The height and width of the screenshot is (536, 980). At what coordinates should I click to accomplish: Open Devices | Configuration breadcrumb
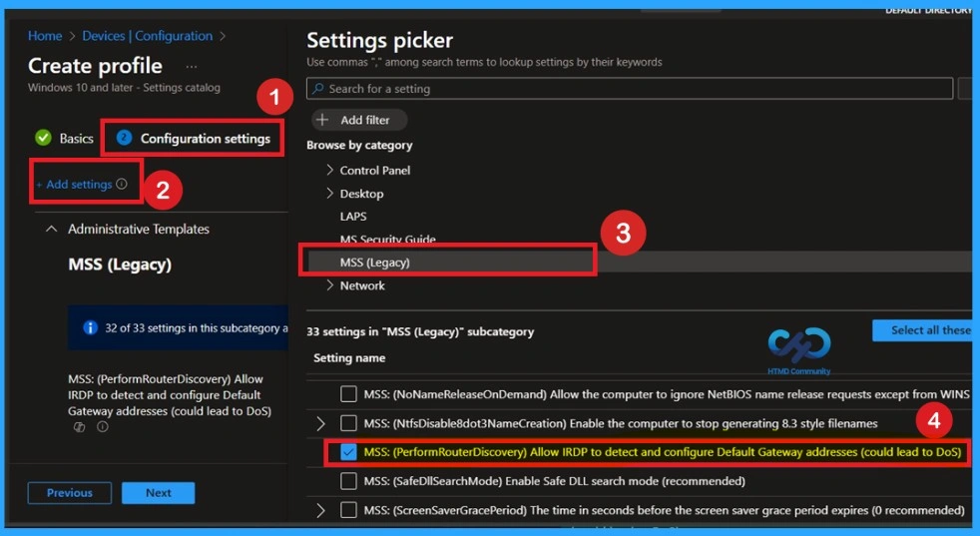pos(148,36)
